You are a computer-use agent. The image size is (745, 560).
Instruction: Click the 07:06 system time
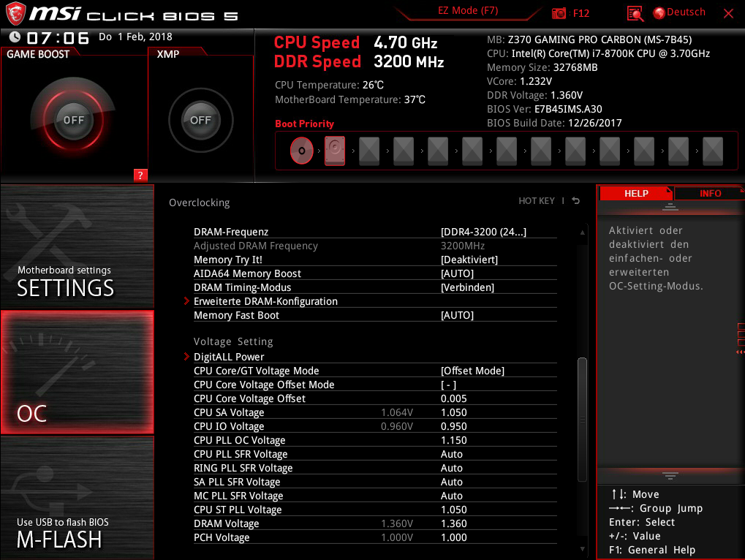(58, 38)
